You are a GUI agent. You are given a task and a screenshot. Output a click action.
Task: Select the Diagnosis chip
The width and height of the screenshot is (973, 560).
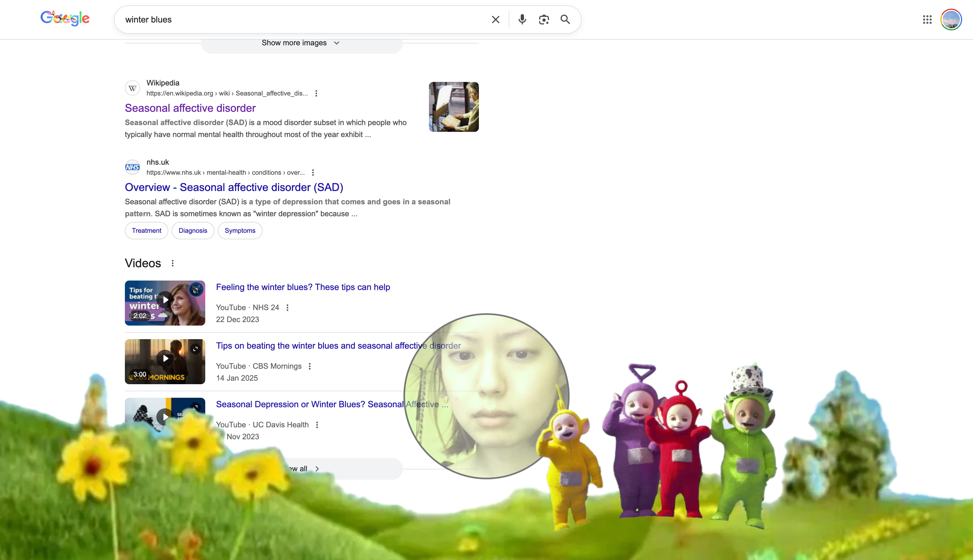coord(193,231)
